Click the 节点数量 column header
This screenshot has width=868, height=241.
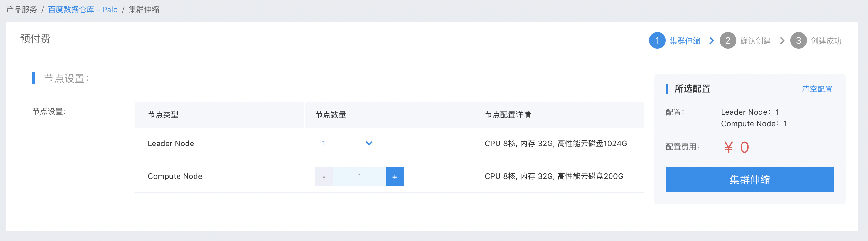pos(331,115)
